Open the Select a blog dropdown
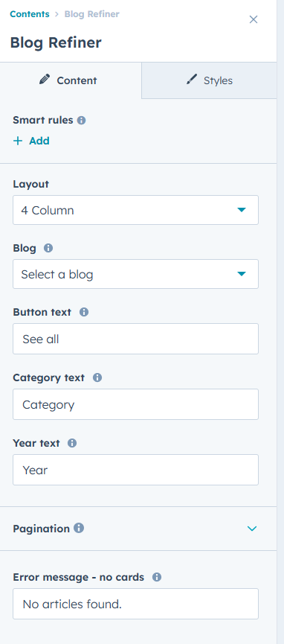 (136, 274)
